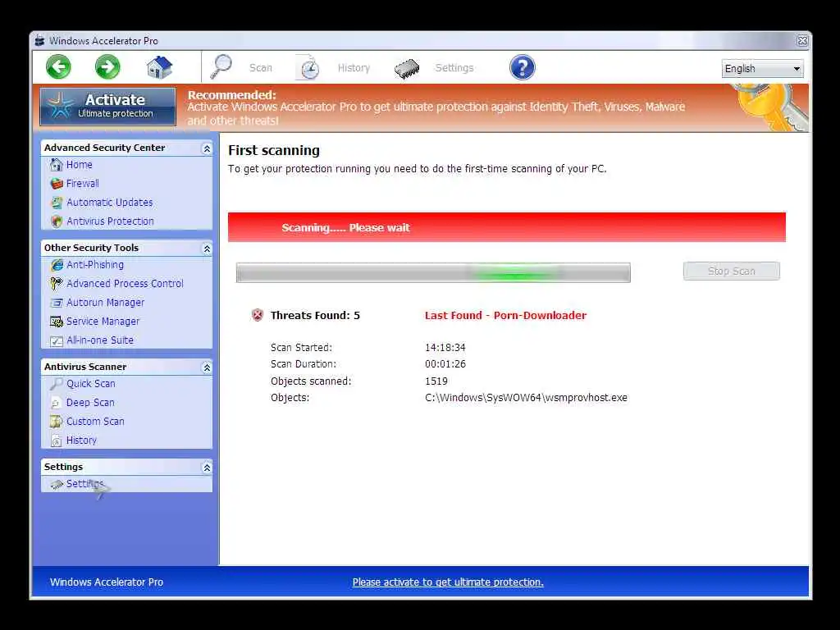Viewport: 840px width, 630px height.
Task: Choose Custom Scan link
Action: [95, 422]
